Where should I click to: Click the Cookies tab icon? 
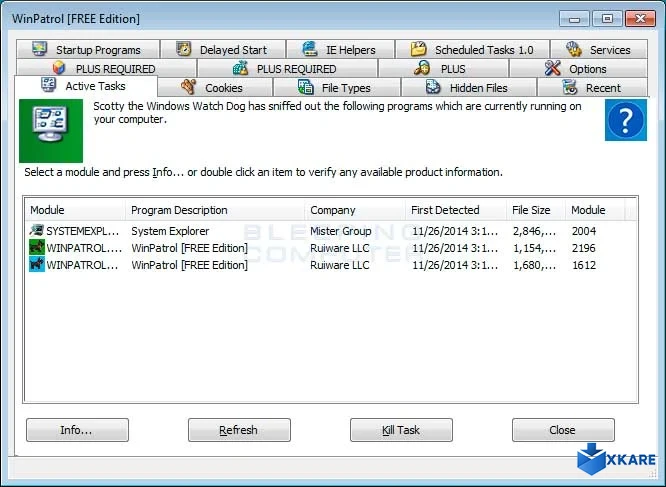pyautogui.click(x=188, y=87)
